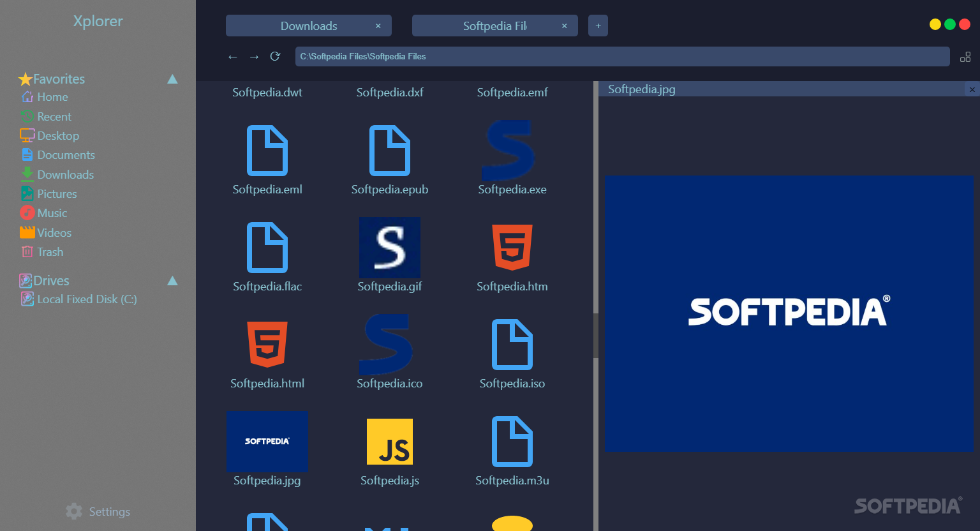Select the Softpedia.emf file name

point(512,93)
